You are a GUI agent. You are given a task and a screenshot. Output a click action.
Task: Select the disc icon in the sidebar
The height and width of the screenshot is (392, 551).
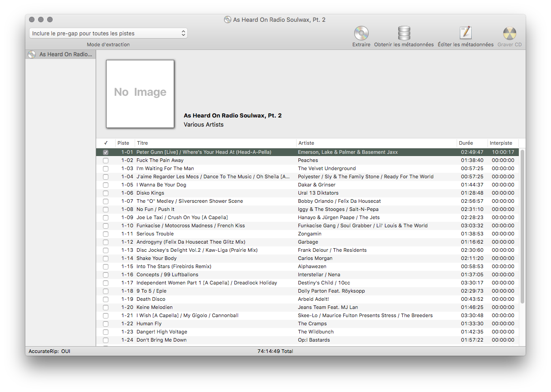32,54
